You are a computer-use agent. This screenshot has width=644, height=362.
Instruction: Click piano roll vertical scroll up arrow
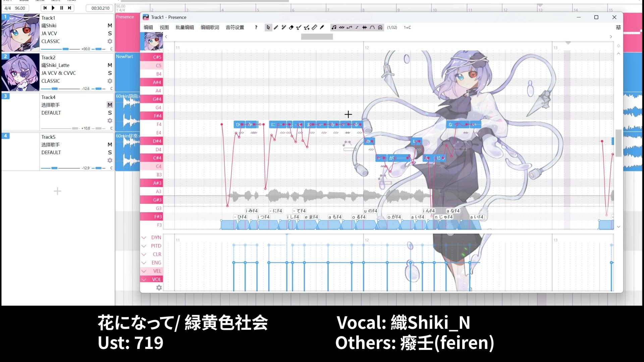pos(619,54)
